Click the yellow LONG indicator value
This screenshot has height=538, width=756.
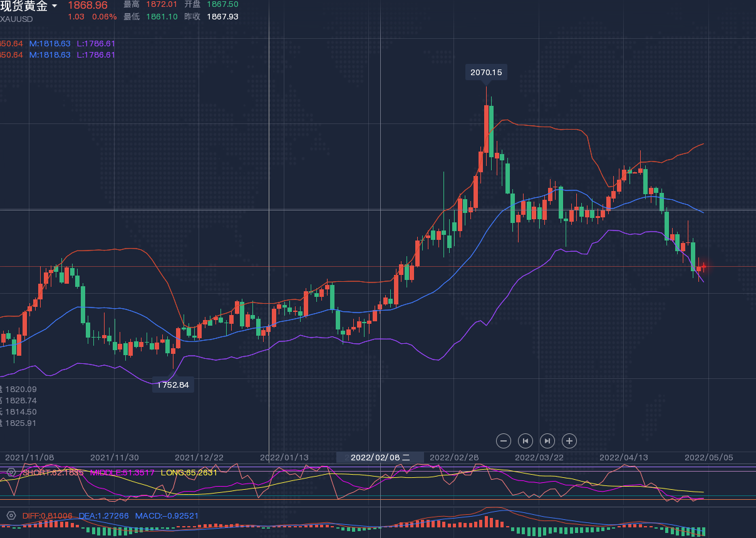190,472
